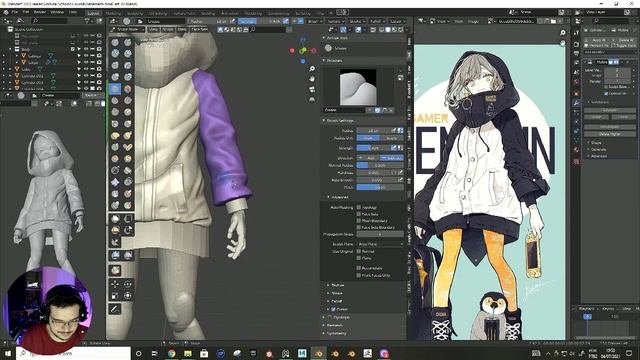
Task: Click the brush Radius slider
Action: 374,131
